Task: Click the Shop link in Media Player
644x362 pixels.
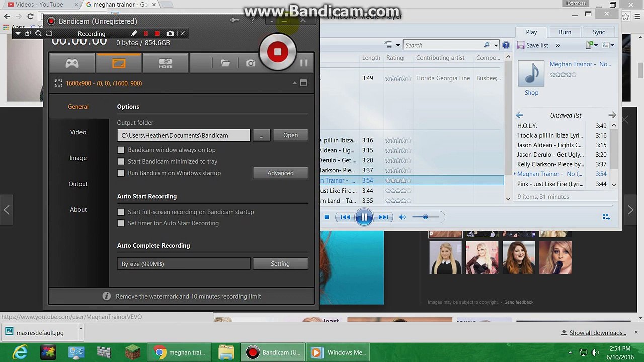Action: [531, 93]
